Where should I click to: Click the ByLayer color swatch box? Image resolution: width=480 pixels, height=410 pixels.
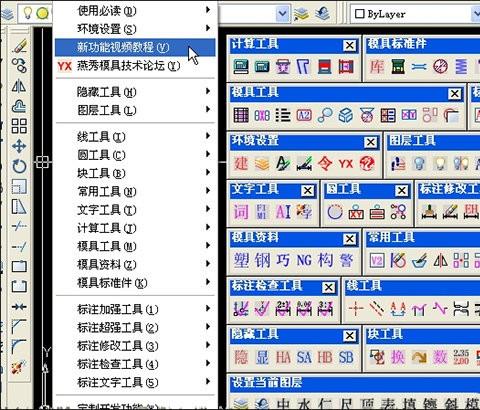[x=359, y=14]
